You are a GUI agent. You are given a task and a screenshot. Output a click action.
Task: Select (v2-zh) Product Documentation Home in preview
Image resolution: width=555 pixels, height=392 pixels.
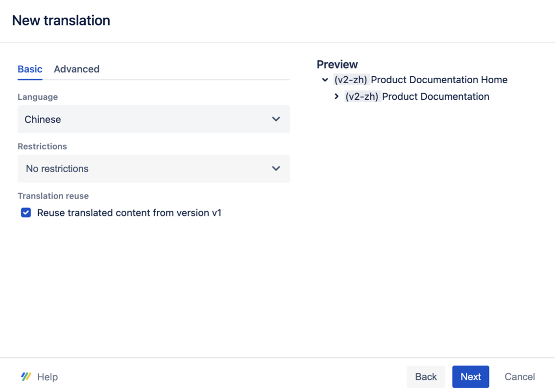tap(420, 80)
